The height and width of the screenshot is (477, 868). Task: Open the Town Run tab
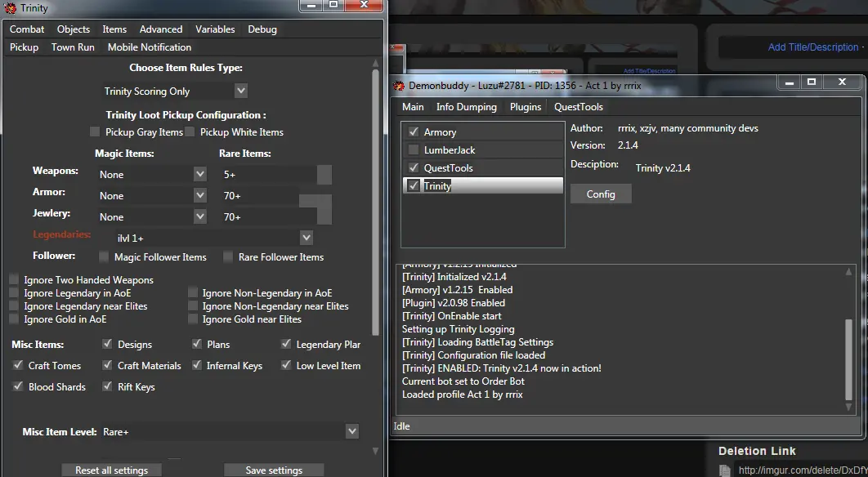coord(73,47)
